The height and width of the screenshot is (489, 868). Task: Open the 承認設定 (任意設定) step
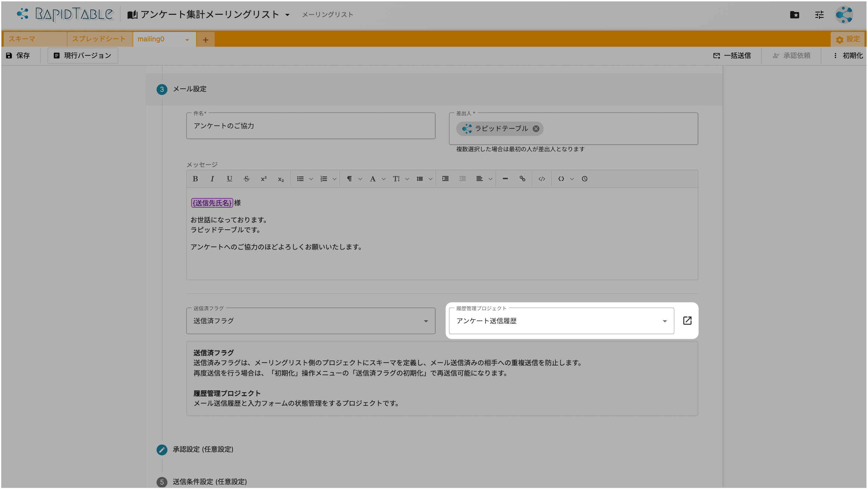click(195, 450)
